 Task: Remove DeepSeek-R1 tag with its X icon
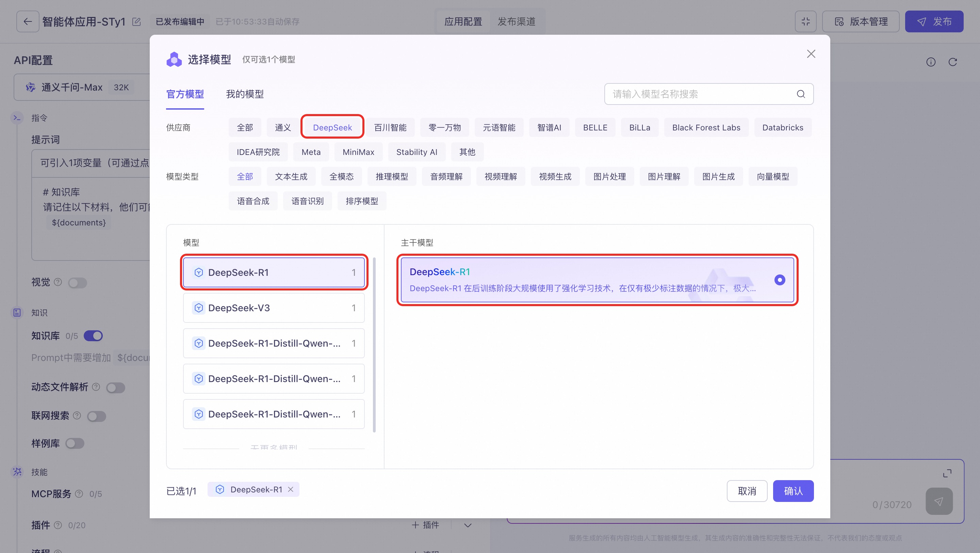point(291,489)
